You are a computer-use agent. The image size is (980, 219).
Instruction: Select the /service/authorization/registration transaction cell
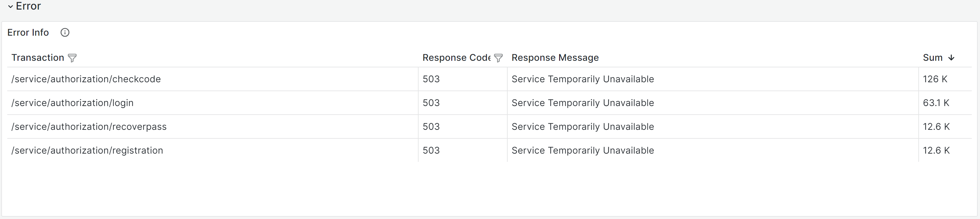(x=87, y=150)
